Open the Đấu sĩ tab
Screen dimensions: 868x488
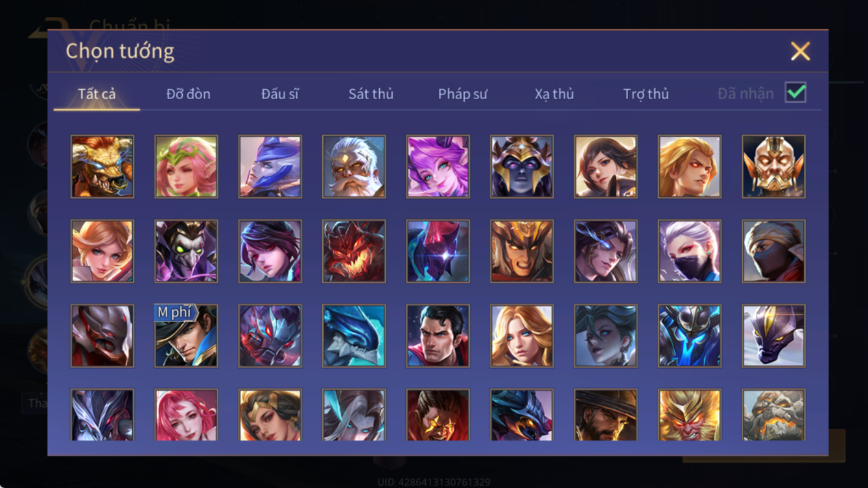[x=279, y=94]
